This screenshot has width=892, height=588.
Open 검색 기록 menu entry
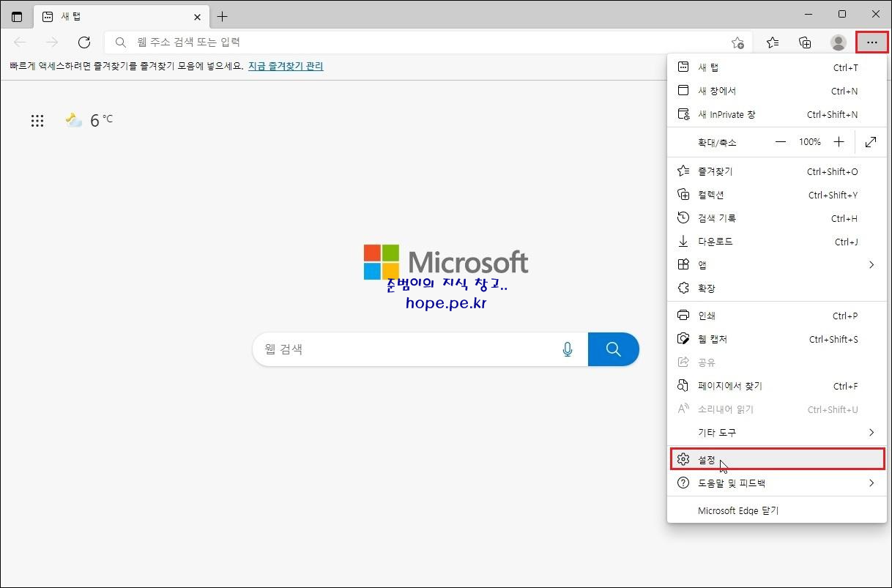coord(776,218)
